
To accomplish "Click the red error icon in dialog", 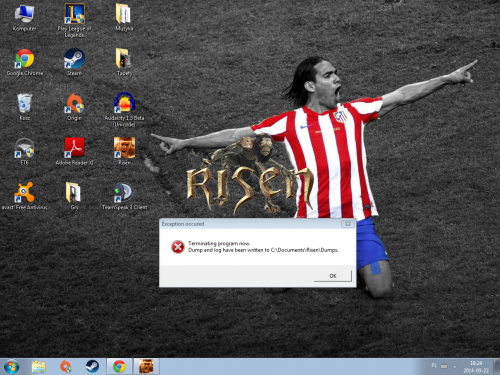I will pyautogui.click(x=178, y=247).
